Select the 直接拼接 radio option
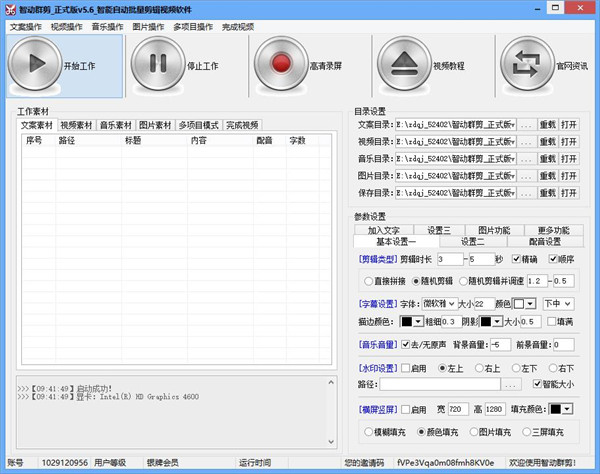Viewport: 600px width, 474px height. [x=368, y=281]
